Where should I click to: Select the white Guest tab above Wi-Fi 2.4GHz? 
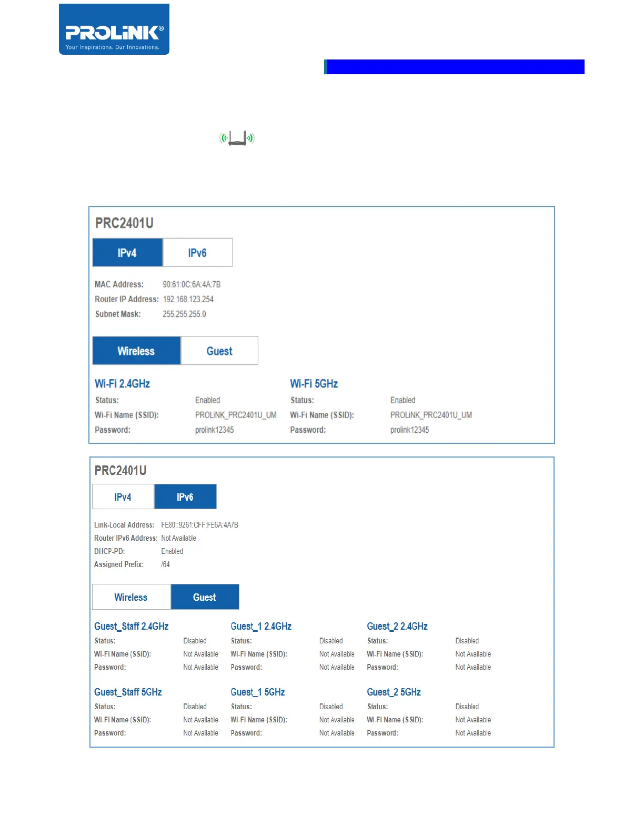click(219, 351)
